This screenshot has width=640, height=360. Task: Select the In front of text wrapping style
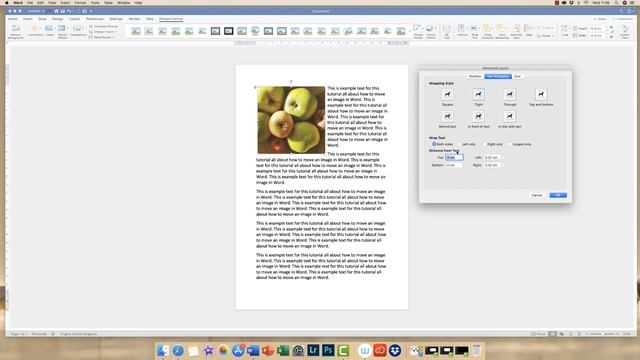pos(478,116)
